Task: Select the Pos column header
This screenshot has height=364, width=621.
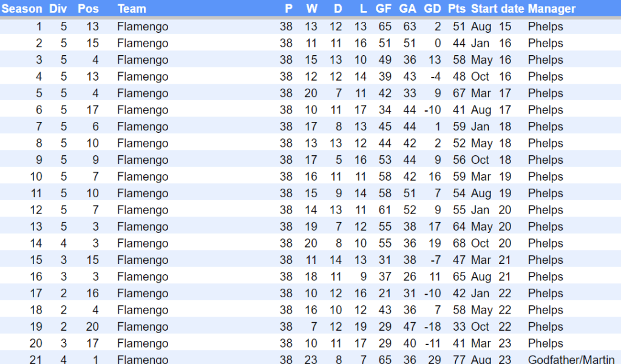Action: click(89, 9)
